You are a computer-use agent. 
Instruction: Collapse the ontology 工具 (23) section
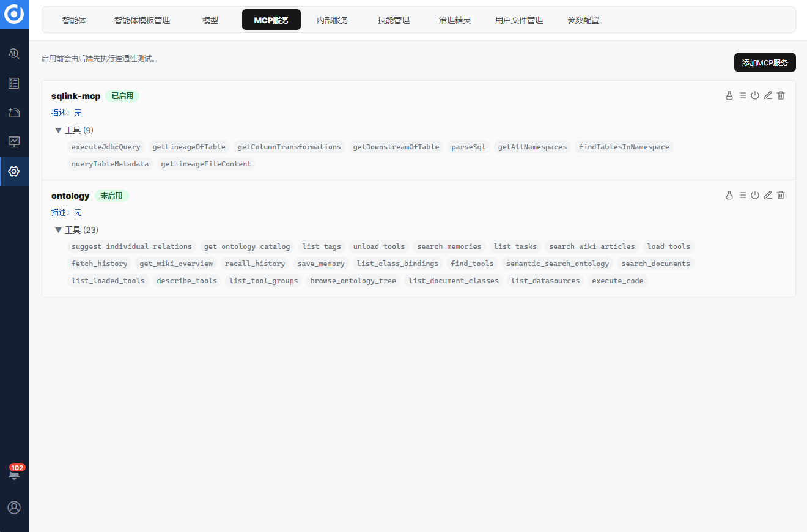point(76,230)
